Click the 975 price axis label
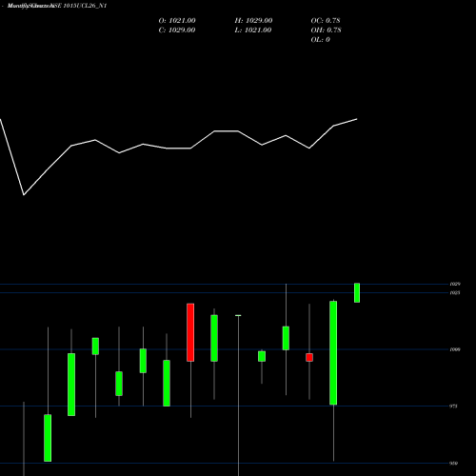The height and width of the screenshot is (476, 476). pos(454,407)
